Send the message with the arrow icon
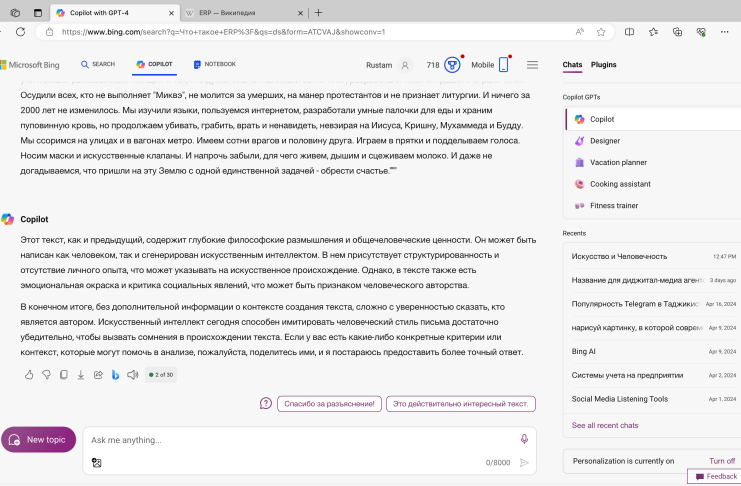This screenshot has width=741, height=486. 524,463
